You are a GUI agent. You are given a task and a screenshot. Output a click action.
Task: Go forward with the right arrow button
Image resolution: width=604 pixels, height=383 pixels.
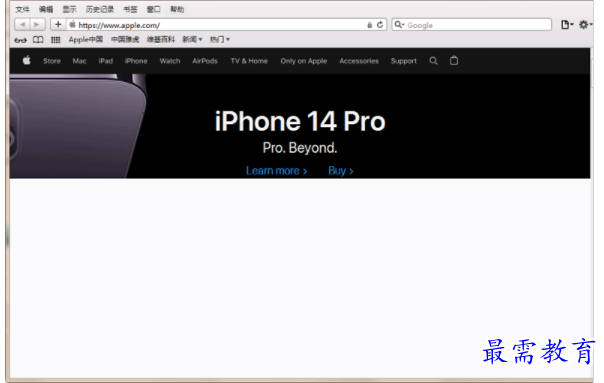coord(37,25)
